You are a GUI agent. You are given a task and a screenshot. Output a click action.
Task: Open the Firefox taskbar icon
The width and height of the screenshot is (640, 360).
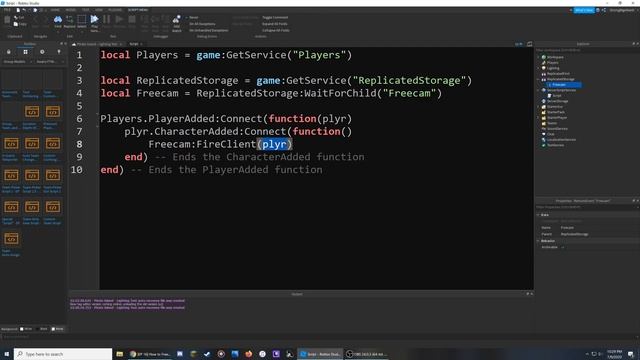[x=249, y=354]
